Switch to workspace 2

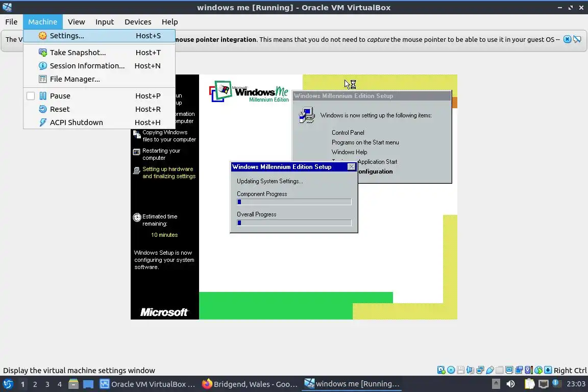click(35, 384)
